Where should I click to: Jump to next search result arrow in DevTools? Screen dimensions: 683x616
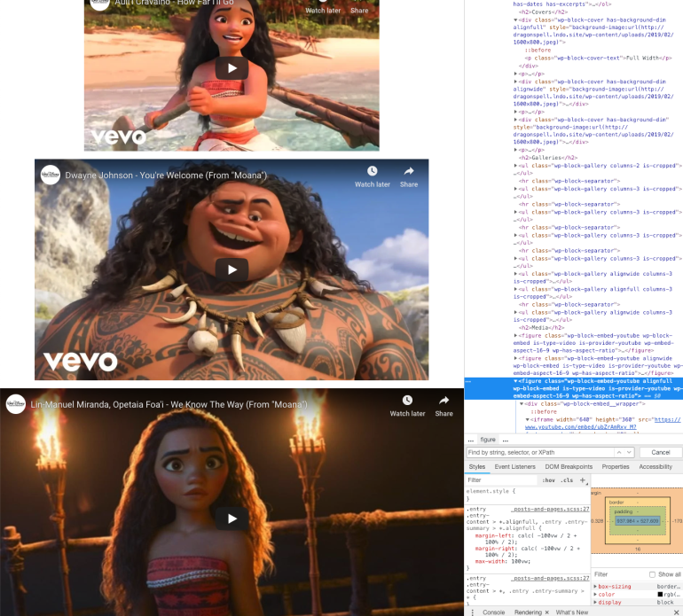[629, 452]
